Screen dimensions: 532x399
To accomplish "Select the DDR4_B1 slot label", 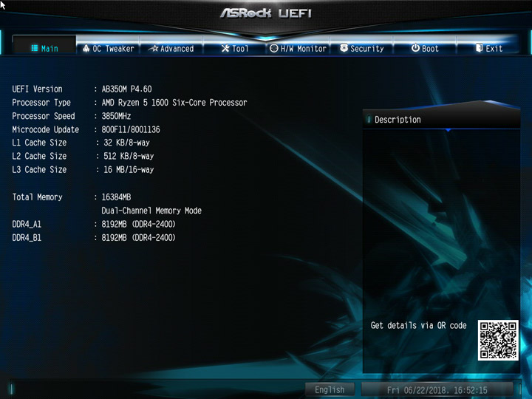I will click(x=27, y=238).
